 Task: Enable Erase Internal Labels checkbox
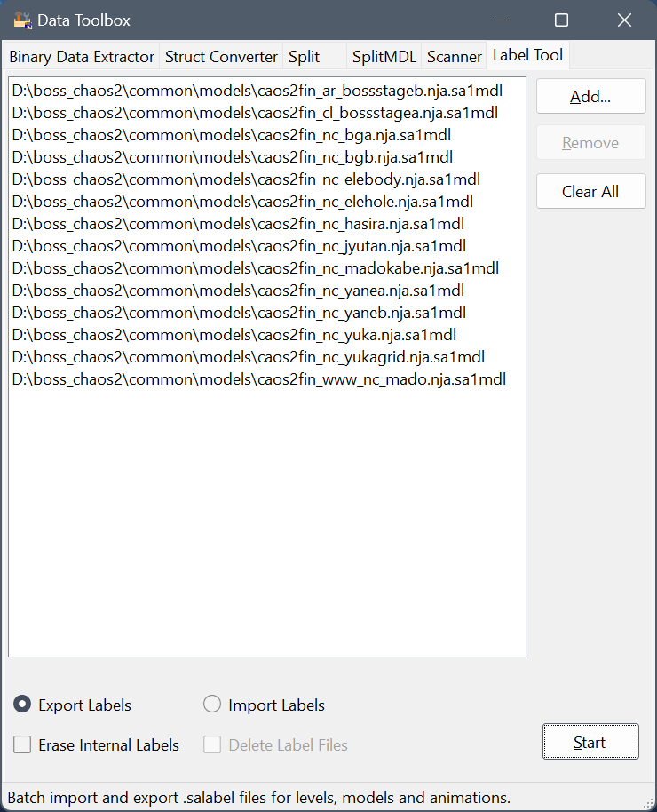pos(23,744)
